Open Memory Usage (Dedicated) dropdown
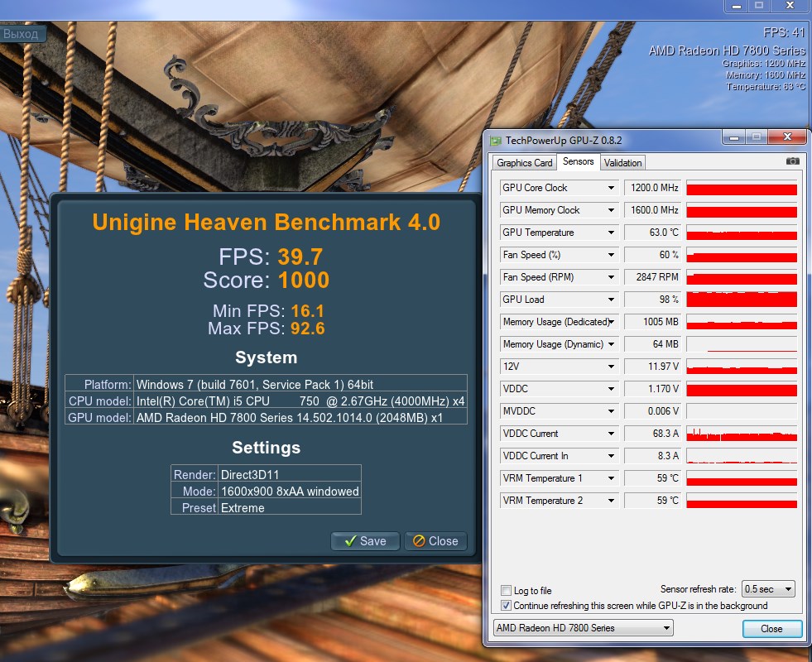Image resolution: width=812 pixels, height=662 pixels. [x=611, y=322]
